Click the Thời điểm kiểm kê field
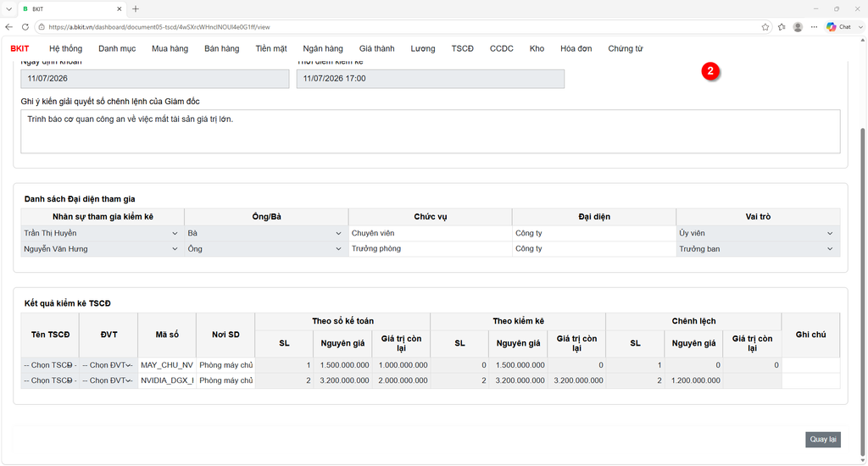Viewport: 868px width, 466px height. [430, 79]
